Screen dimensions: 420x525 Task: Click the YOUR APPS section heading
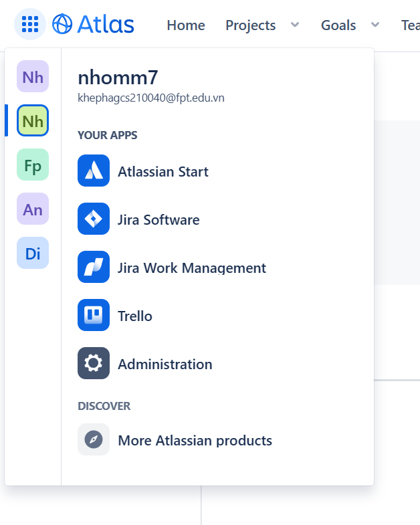pyautogui.click(x=108, y=135)
